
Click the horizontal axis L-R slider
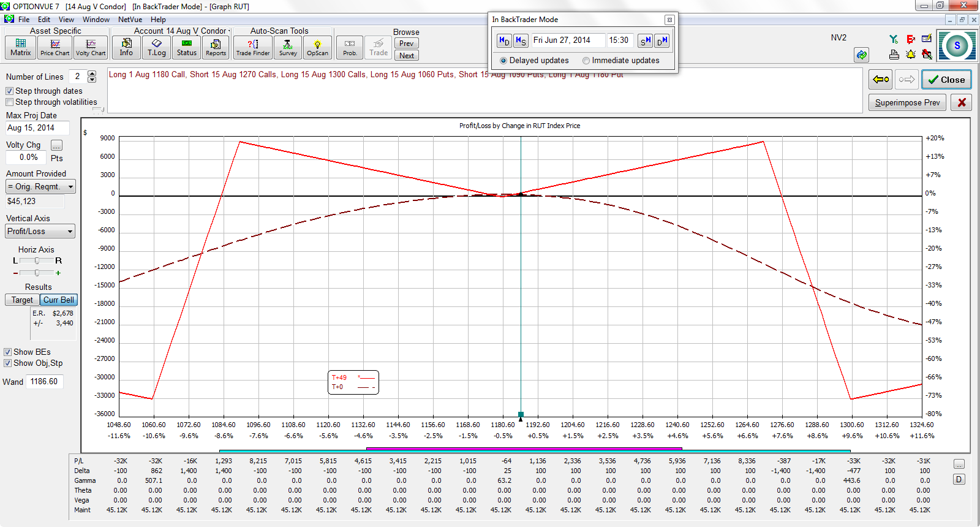[x=37, y=260]
